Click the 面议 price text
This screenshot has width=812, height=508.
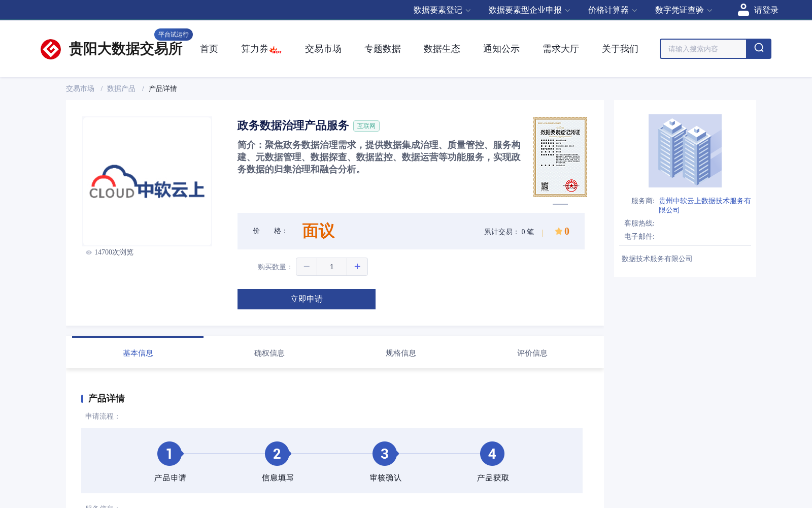319,231
